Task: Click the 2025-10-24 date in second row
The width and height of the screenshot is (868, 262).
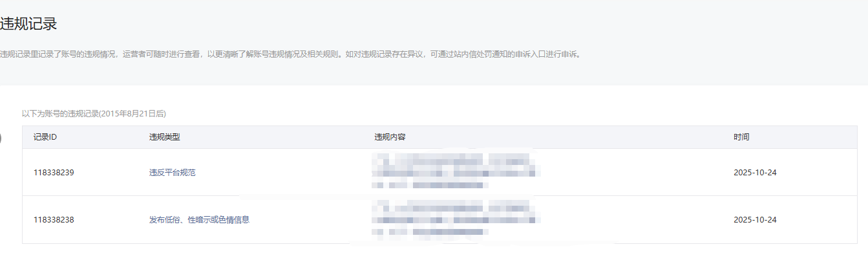Action: 755,220
